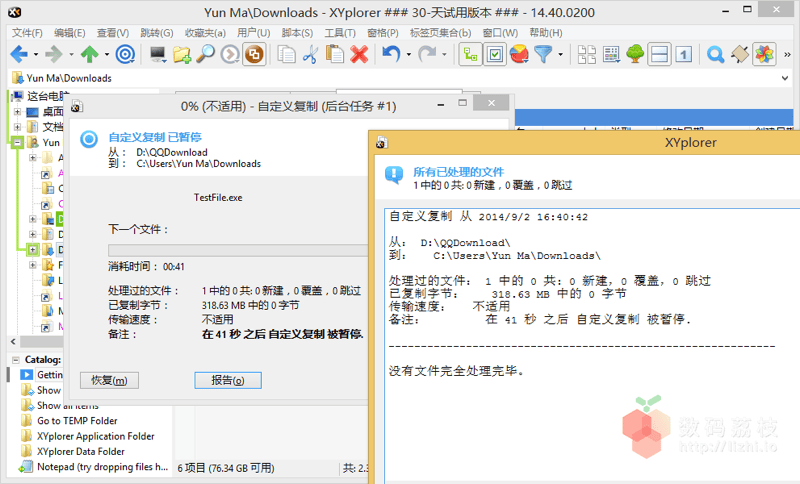The height and width of the screenshot is (484, 800).
Task: Open the address bar dropdown chevron
Action: pyautogui.click(x=785, y=78)
